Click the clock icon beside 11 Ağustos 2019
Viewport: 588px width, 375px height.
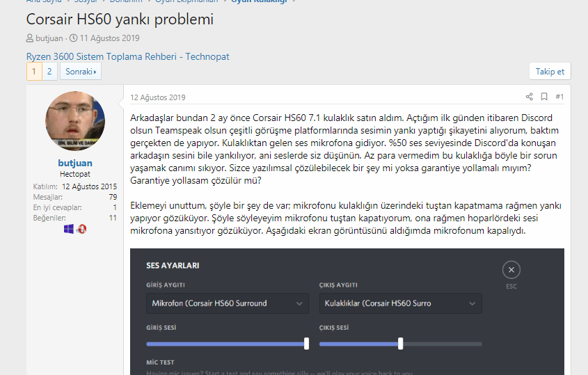point(74,38)
